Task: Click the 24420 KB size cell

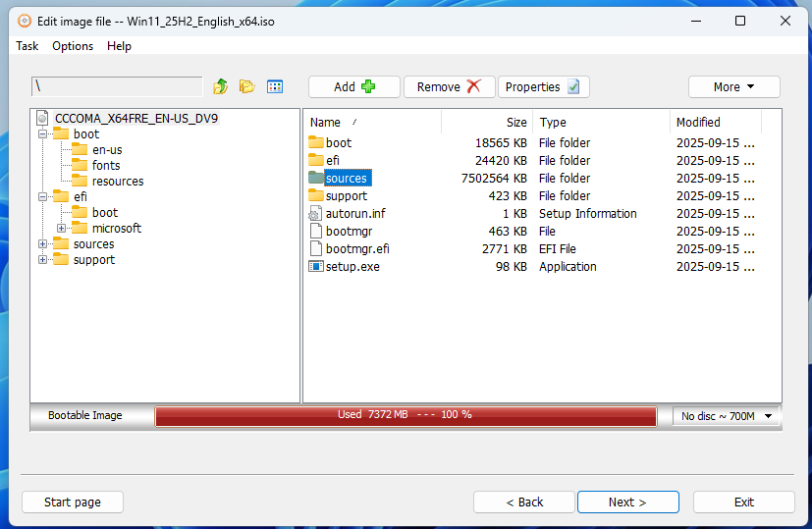Action: 501,160
